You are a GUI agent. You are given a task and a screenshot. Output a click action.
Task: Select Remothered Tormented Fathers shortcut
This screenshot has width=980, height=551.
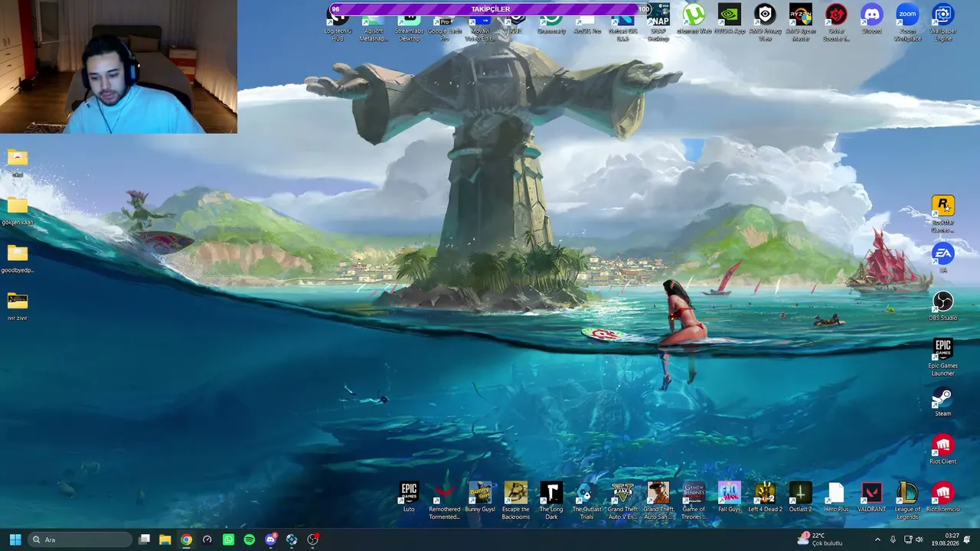pos(445,501)
